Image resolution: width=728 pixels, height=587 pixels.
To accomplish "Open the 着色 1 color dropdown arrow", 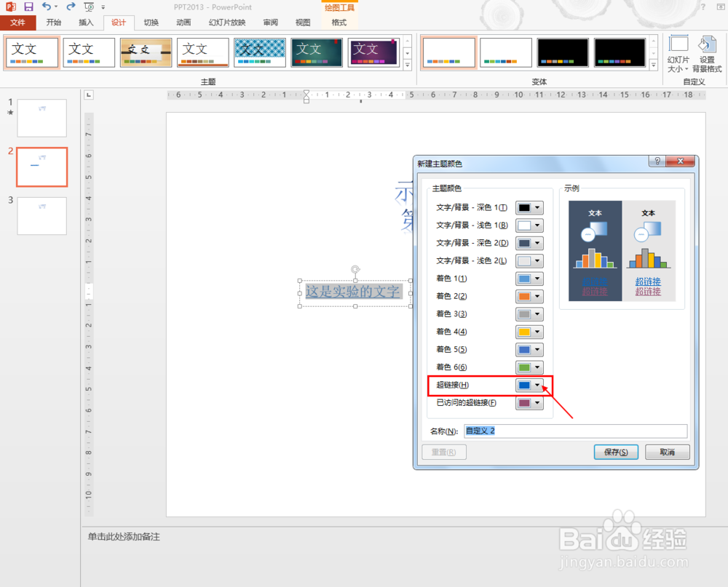I will point(537,279).
